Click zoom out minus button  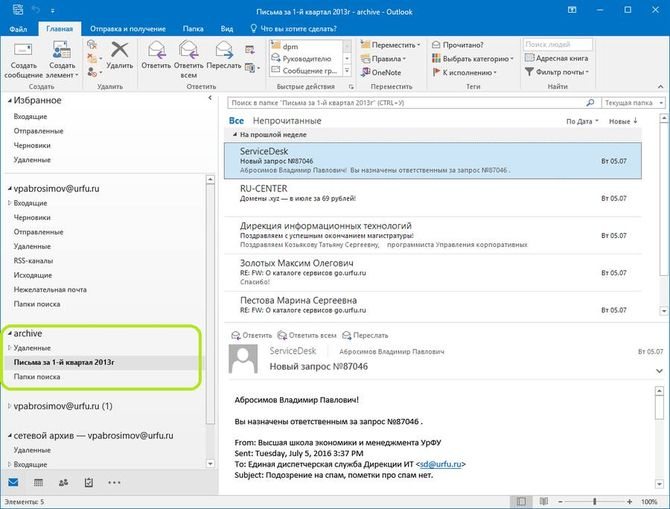point(560,501)
